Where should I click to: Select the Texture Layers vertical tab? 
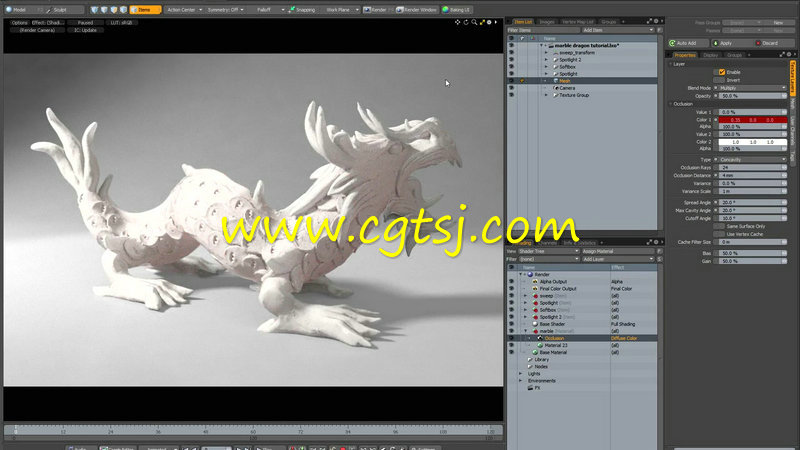[x=793, y=78]
